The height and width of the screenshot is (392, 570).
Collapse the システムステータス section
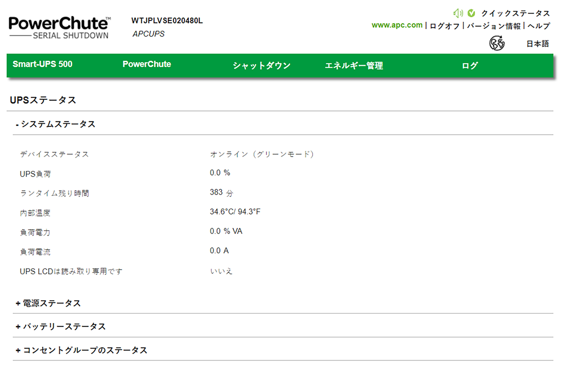[x=56, y=124]
